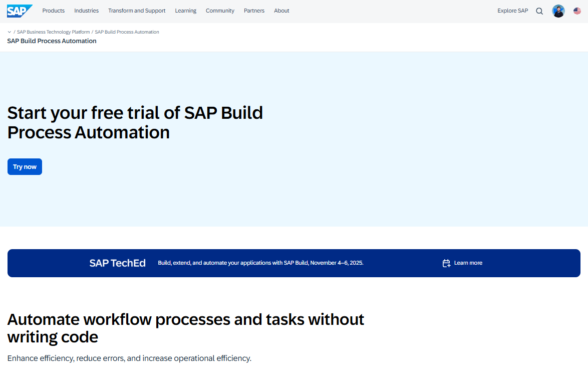The height and width of the screenshot is (379, 588).
Task: Open the Transform and Support menu
Action: [x=137, y=11]
